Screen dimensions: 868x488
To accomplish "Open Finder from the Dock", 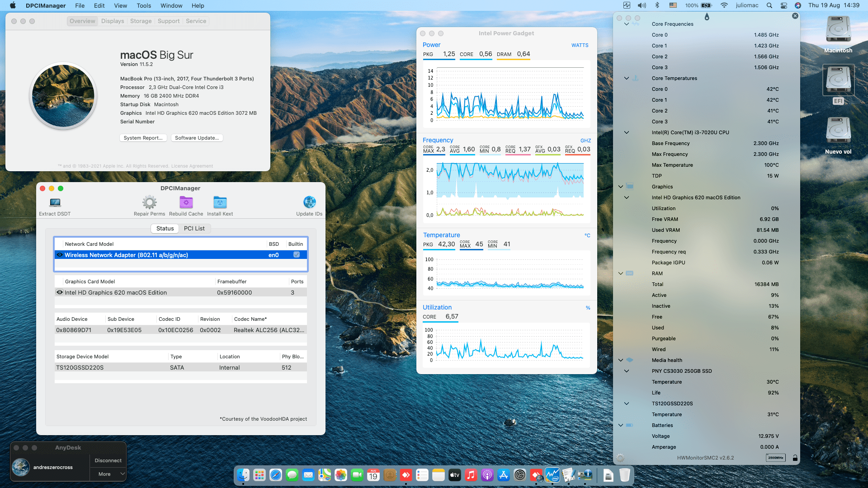I will tap(243, 475).
